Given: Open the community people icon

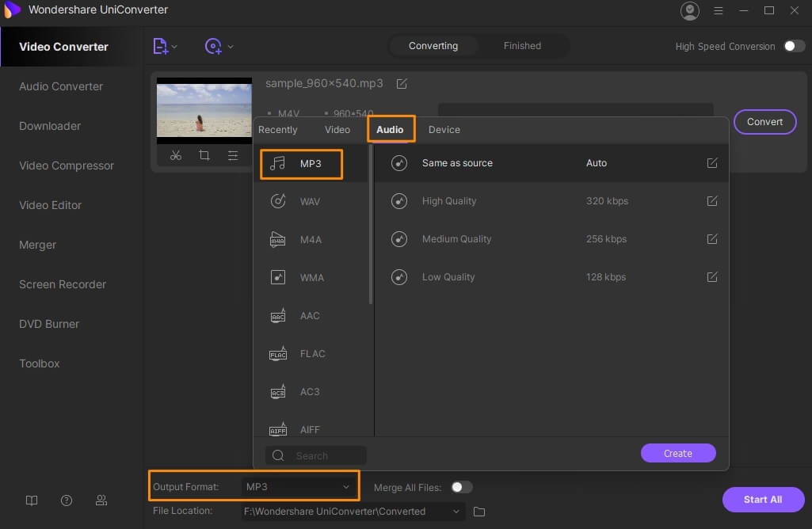Looking at the screenshot, I should [101, 500].
